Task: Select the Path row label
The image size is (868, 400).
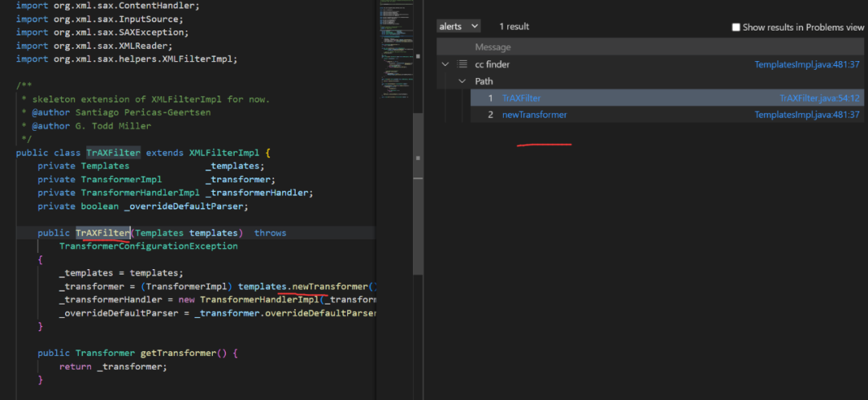Action: pos(484,81)
